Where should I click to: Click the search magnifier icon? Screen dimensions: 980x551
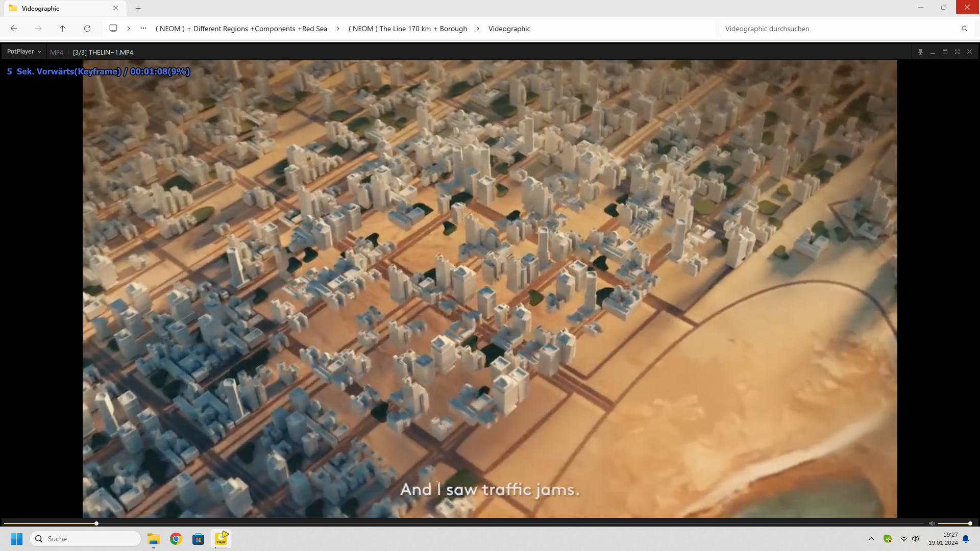click(x=965, y=29)
